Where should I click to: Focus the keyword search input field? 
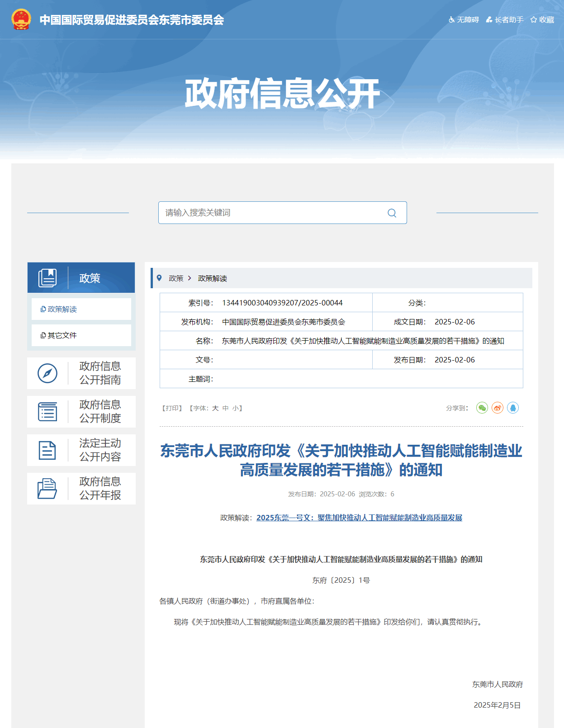pyautogui.click(x=271, y=213)
